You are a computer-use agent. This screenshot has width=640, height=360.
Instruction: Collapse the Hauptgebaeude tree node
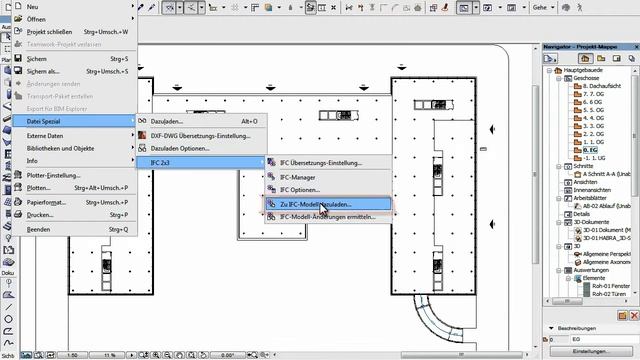click(549, 70)
